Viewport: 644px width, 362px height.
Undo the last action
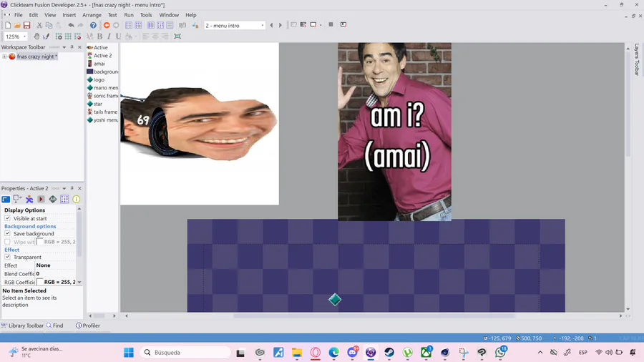[x=71, y=26]
